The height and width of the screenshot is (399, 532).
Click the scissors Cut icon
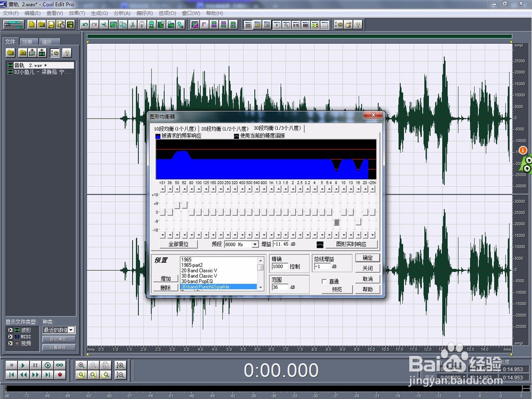click(x=132, y=24)
